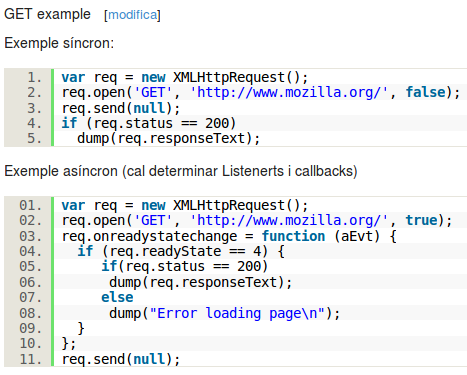Click line number 1 in sync code
Screen dimensions: 467x375
(x=35, y=78)
